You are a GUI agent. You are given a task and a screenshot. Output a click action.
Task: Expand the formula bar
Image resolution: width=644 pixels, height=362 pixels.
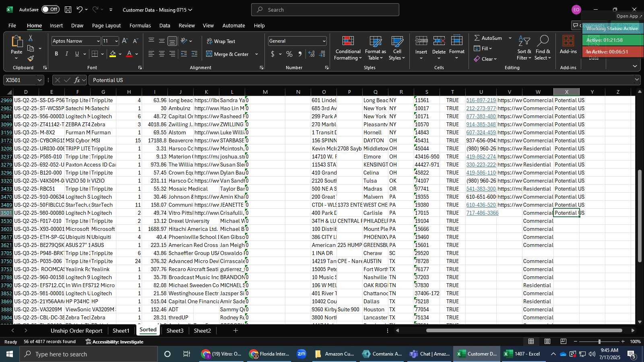(x=637, y=80)
